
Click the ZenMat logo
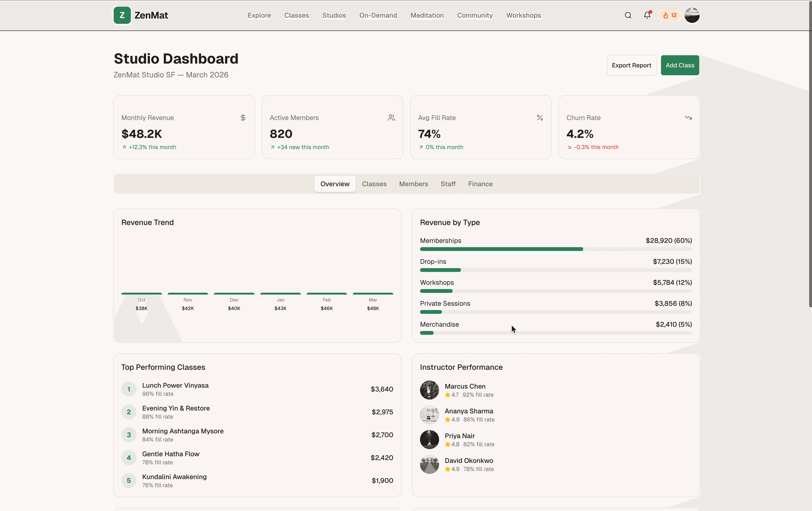[x=141, y=15]
